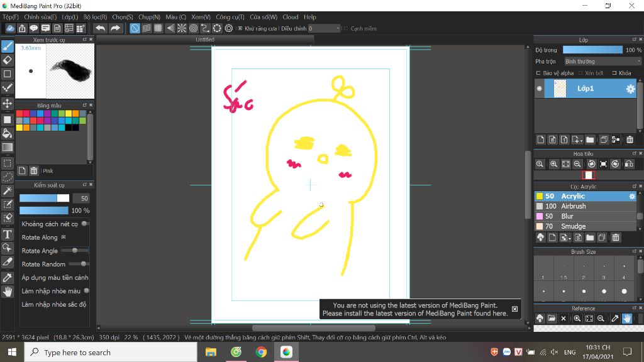Adjust the Độ trong opacity slider
This screenshot has height=362, width=644.
tap(592, 50)
